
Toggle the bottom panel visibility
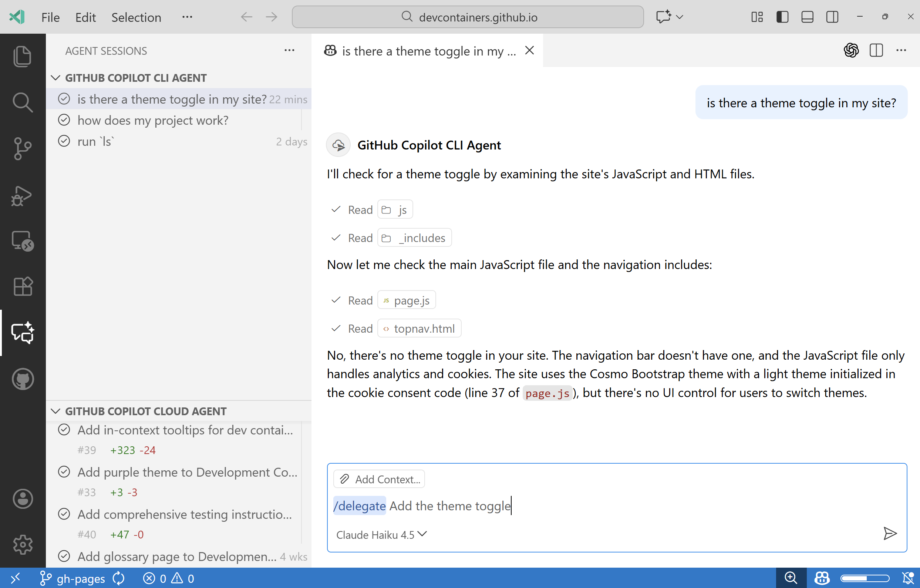pyautogui.click(x=807, y=17)
